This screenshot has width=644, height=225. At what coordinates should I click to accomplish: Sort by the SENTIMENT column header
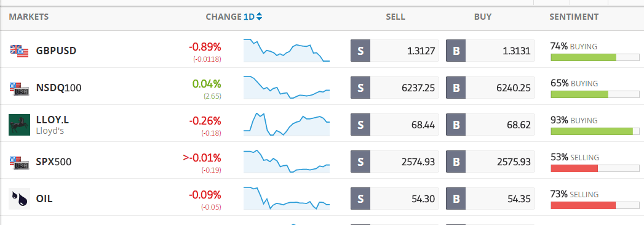pos(574,17)
